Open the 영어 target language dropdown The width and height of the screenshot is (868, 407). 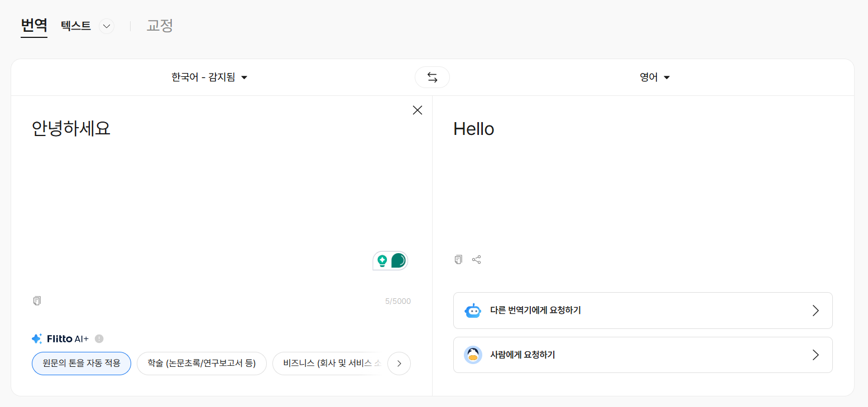coord(655,77)
